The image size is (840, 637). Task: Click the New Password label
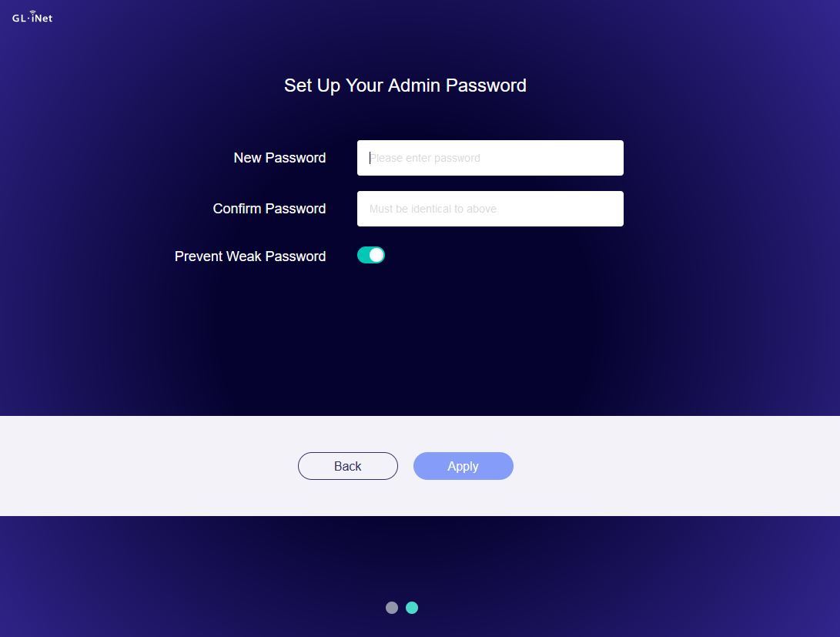point(279,157)
